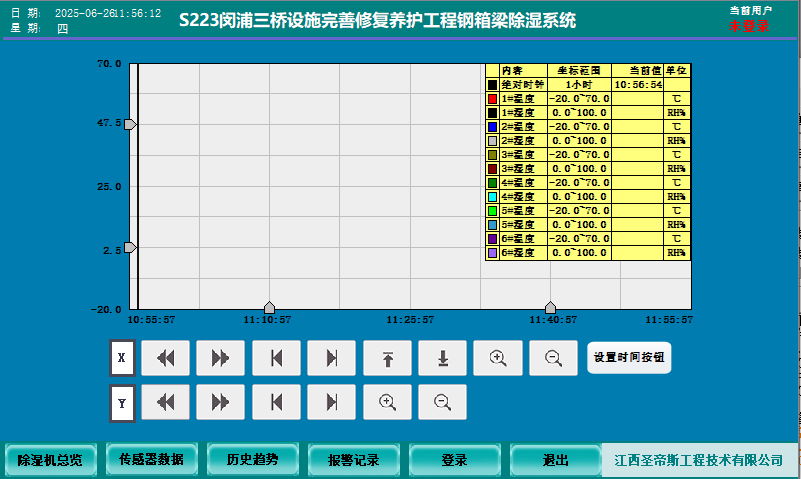Click the time-axis marker near 11:10:57
The height and width of the screenshot is (479, 801).
269,307
